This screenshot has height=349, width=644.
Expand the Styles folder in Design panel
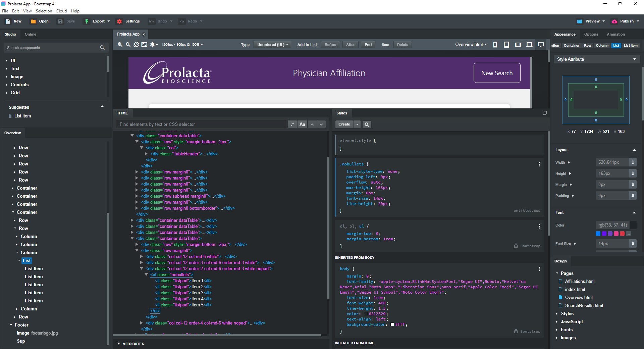[557, 314]
